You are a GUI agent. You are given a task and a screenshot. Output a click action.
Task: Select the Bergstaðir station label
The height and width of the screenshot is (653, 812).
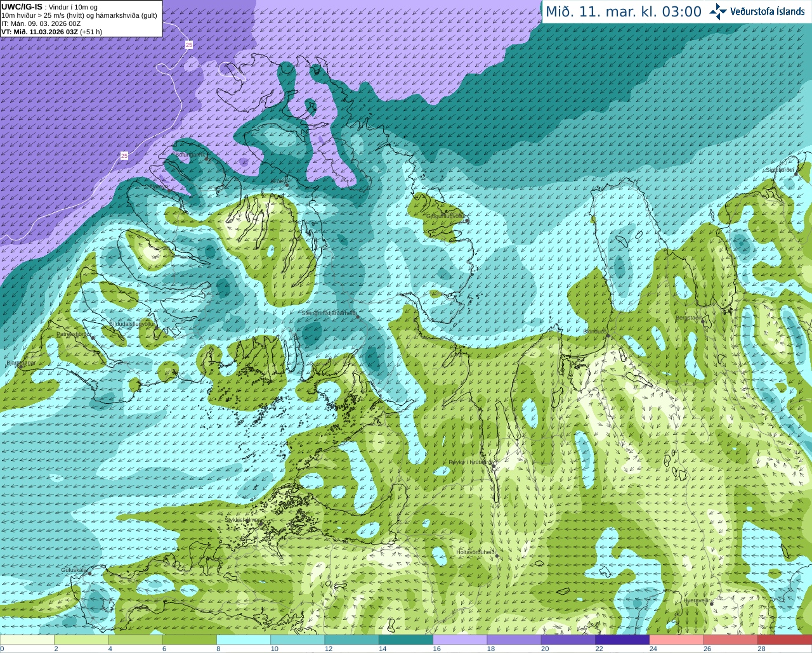[x=689, y=318]
